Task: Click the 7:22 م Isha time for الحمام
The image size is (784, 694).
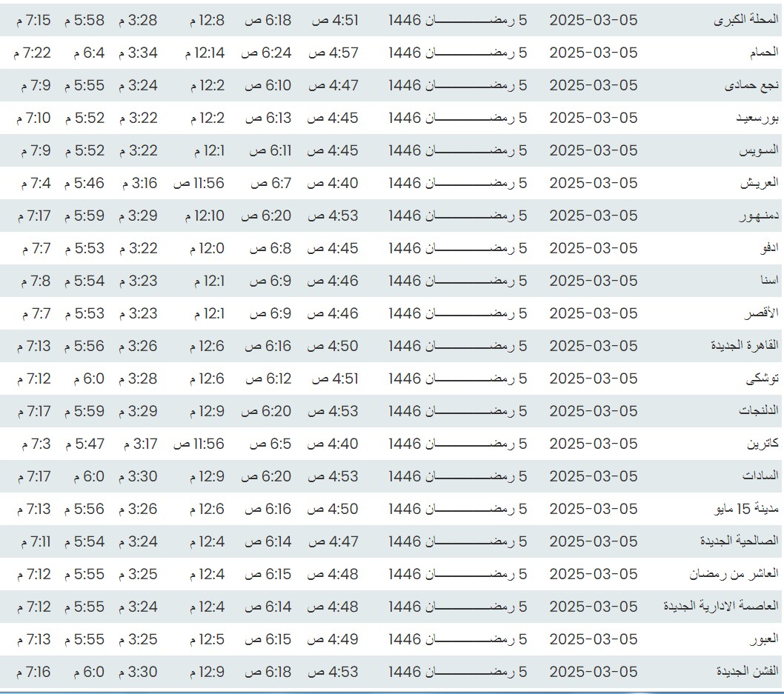Action: (33, 53)
